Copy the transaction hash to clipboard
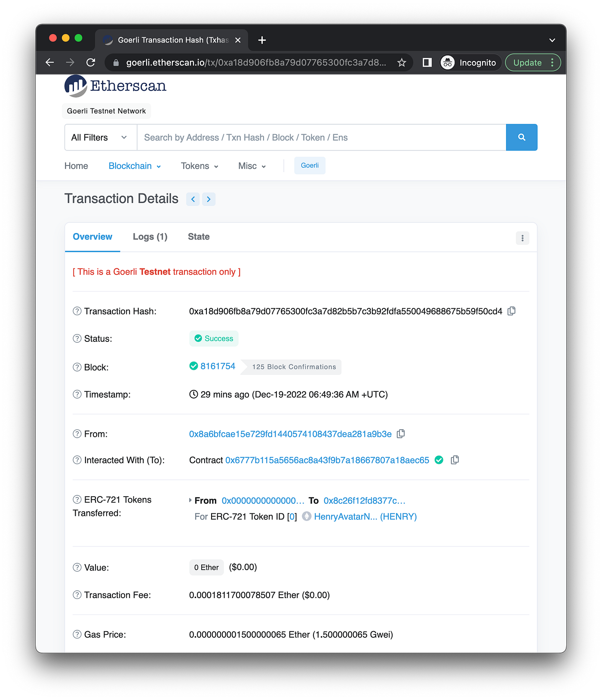 point(512,311)
